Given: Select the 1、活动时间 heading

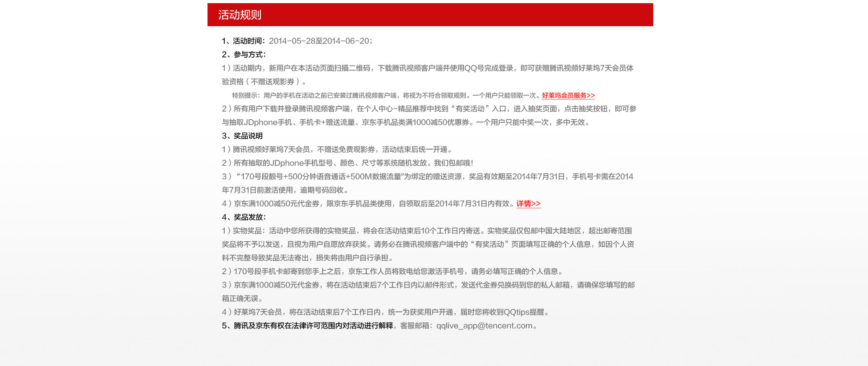Looking at the screenshot, I should click(243, 41).
